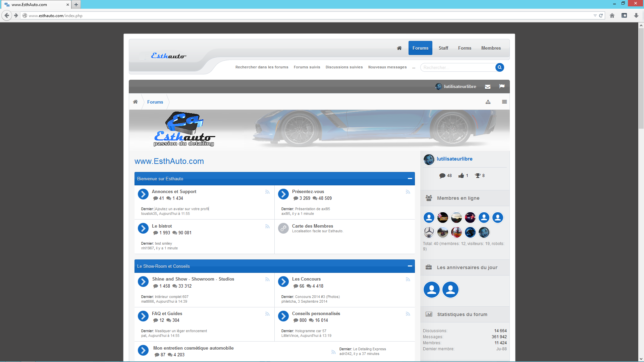Click the blue search magnifier button
Screen dimensions: 644x362
click(499, 67)
